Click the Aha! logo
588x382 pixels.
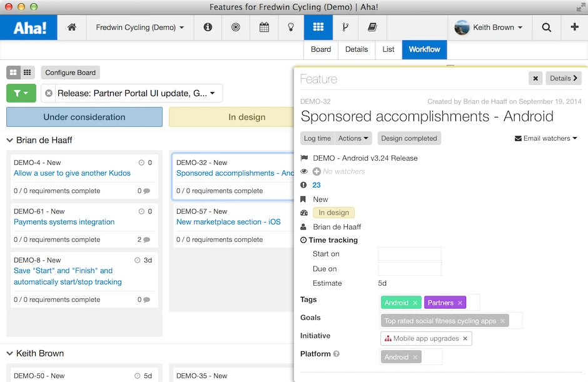click(29, 28)
